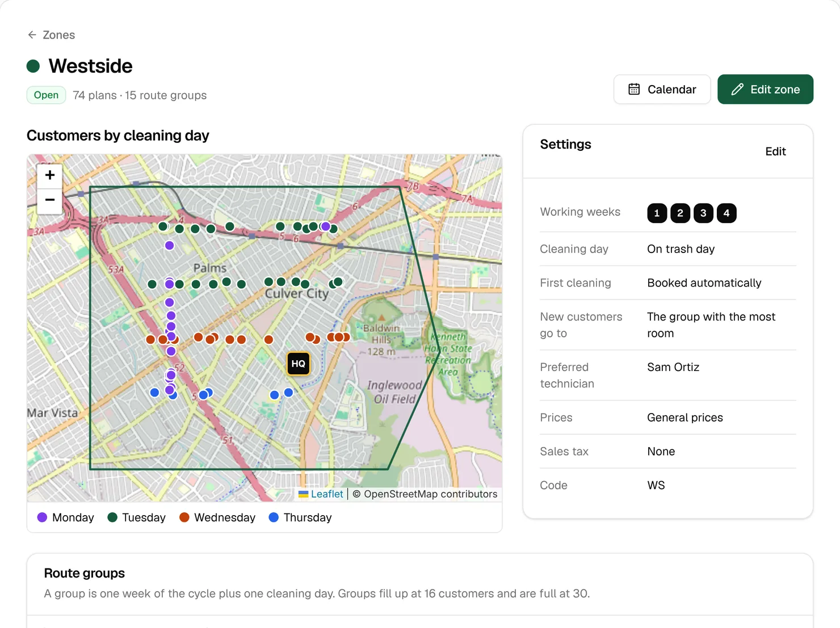Click the Open status badge
The image size is (840, 628).
46,95
